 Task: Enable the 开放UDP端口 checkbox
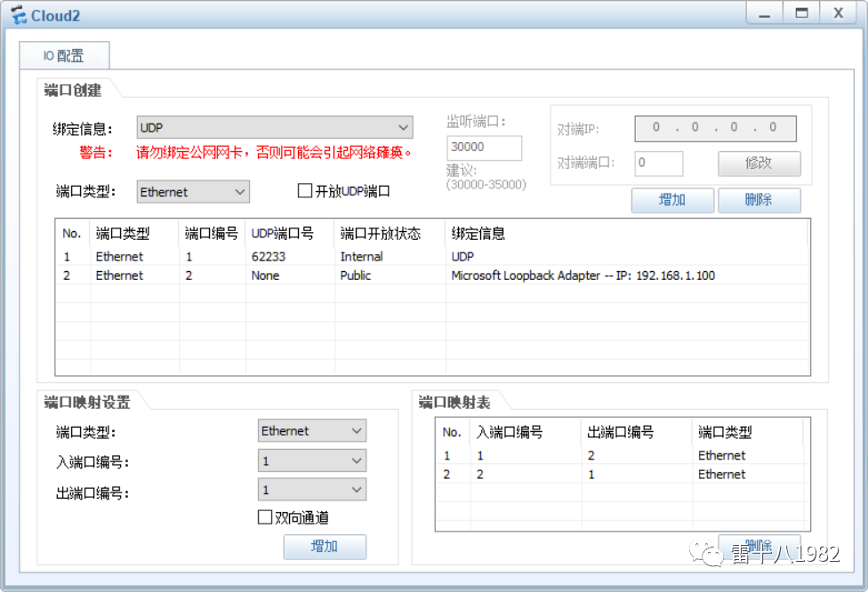(305, 191)
